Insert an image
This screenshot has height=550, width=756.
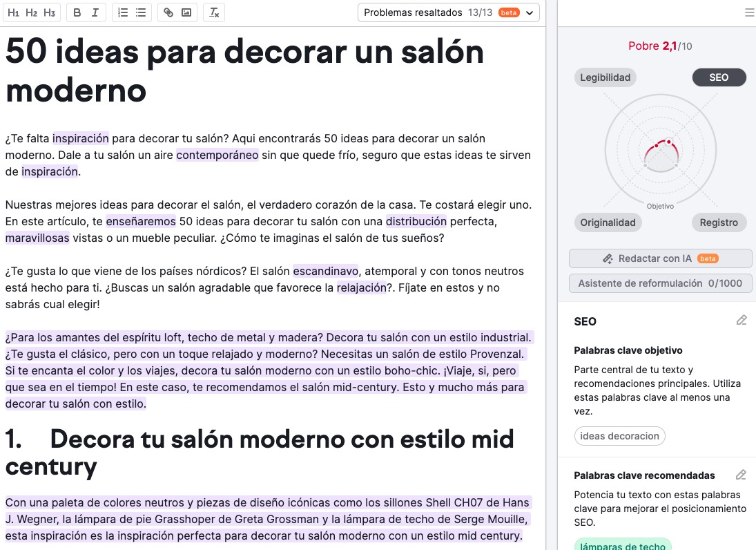[186, 12]
